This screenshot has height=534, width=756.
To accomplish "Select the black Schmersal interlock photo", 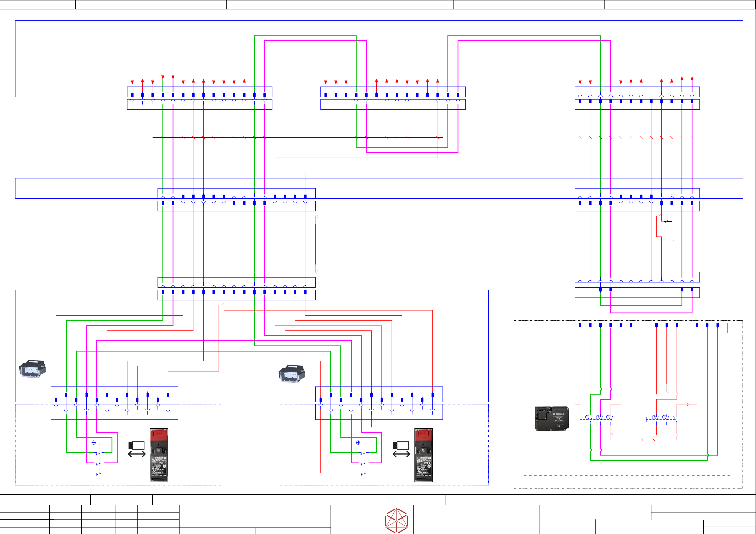I will point(552,419).
